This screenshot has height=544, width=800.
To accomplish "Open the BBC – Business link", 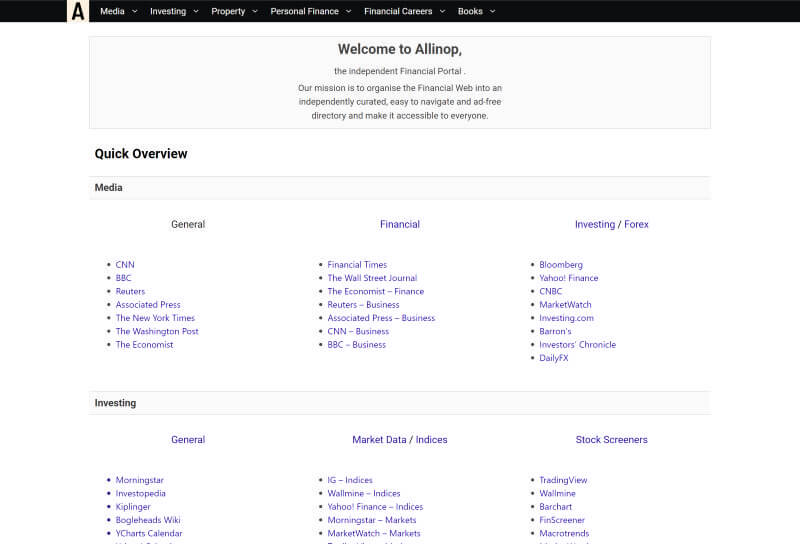I will (x=357, y=344).
